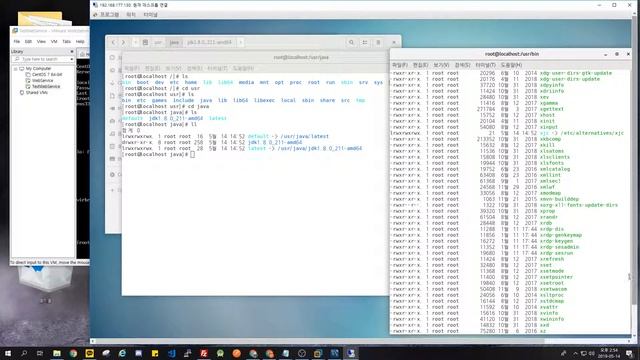The width and height of the screenshot is (640, 360).
Task: Open the third menu of remote desktop window
Action: 150,15
